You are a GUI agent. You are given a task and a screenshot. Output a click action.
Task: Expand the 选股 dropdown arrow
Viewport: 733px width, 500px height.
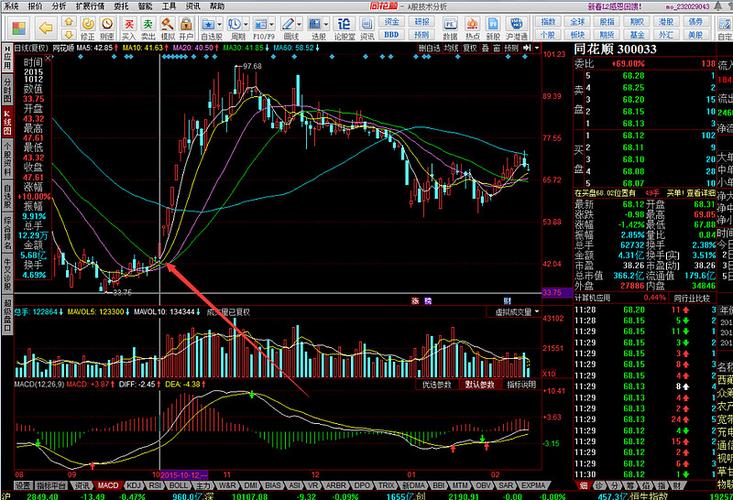point(326,24)
